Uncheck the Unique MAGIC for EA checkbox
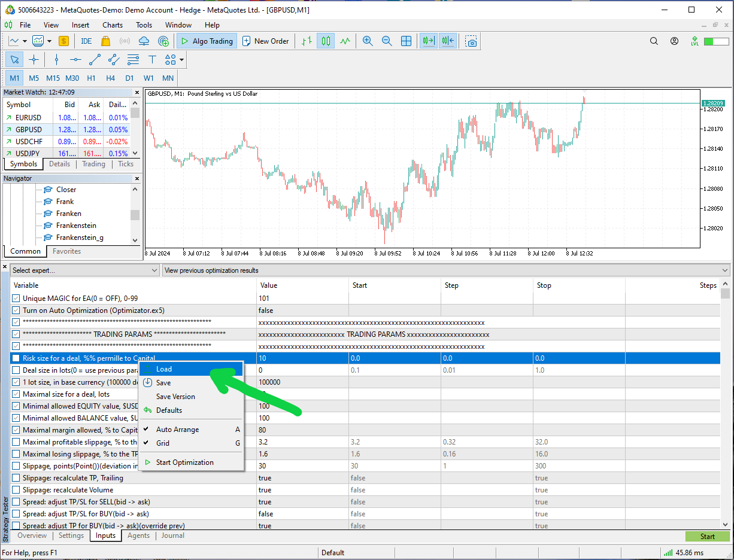 pyautogui.click(x=16, y=299)
